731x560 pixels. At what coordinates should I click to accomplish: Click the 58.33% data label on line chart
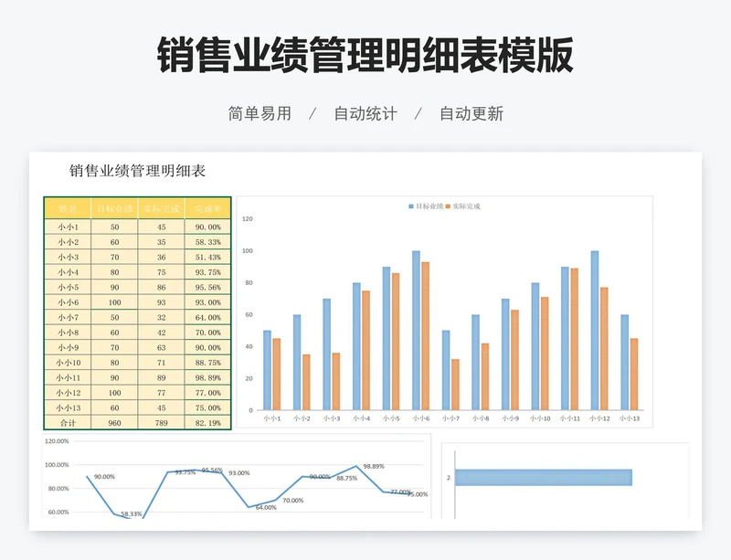[x=132, y=513]
